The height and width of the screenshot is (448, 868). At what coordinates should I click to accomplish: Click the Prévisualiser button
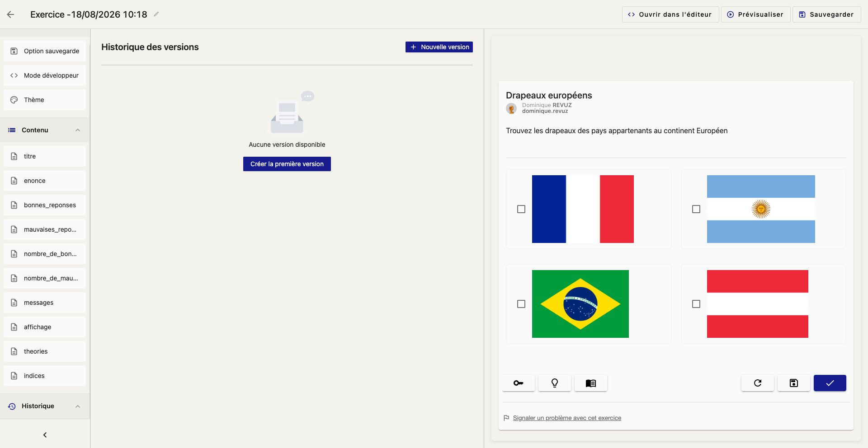tap(755, 14)
